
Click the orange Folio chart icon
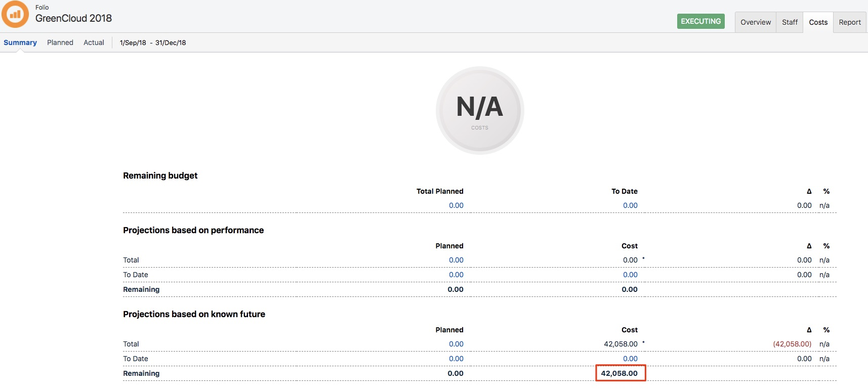point(15,15)
